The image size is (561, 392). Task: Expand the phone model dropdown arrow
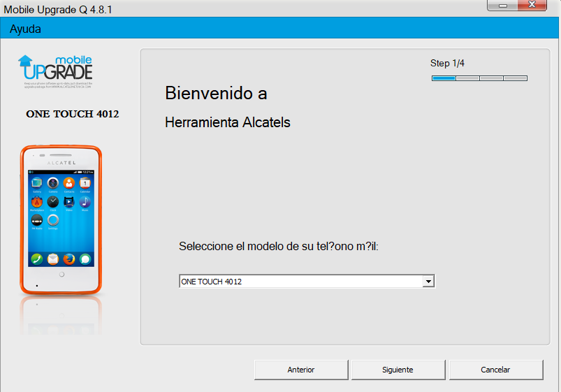coord(428,282)
